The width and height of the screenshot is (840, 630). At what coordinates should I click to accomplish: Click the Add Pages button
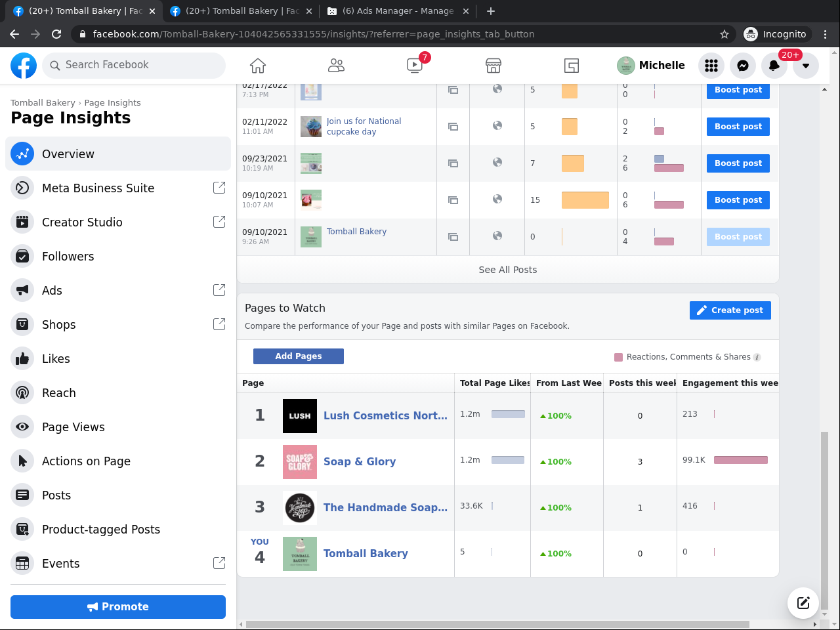click(299, 356)
